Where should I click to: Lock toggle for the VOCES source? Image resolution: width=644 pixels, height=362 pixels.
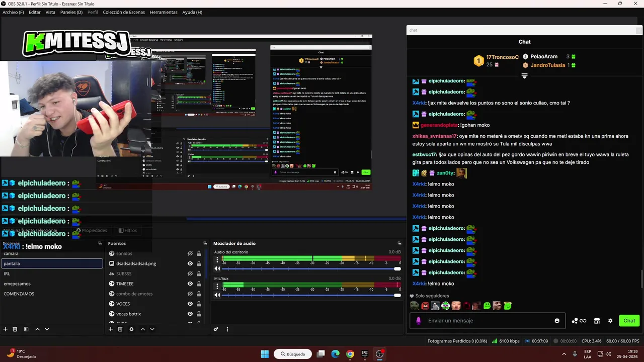pyautogui.click(x=199, y=304)
